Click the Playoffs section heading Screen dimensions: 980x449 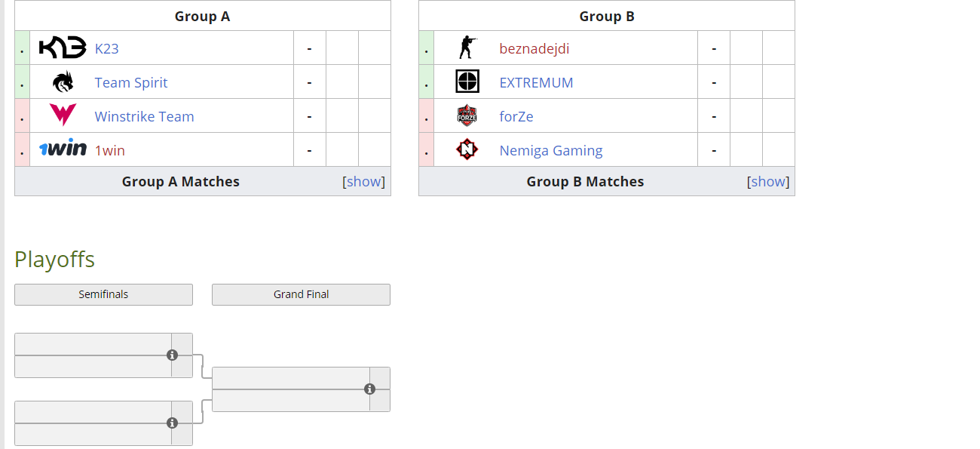[x=54, y=260]
